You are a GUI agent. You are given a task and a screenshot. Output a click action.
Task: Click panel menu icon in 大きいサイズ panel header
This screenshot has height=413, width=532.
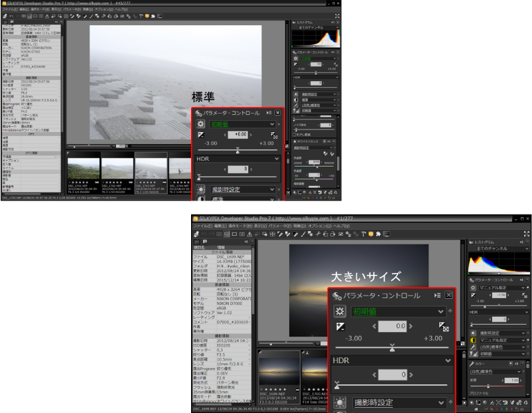point(438,295)
